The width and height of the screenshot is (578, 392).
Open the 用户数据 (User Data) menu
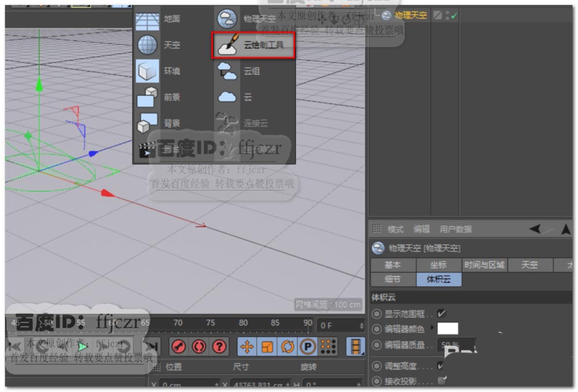[x=455, y=229]
